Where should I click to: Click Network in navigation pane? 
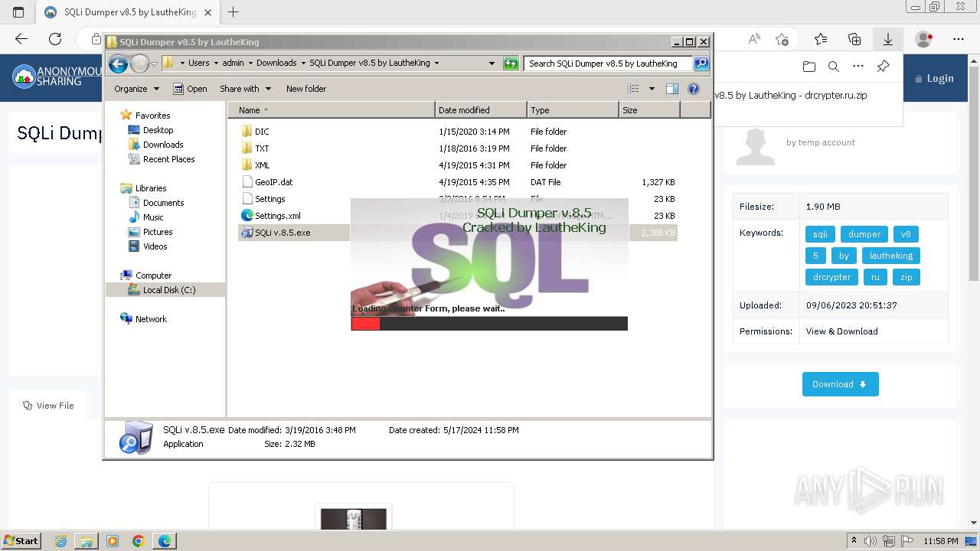151,319
